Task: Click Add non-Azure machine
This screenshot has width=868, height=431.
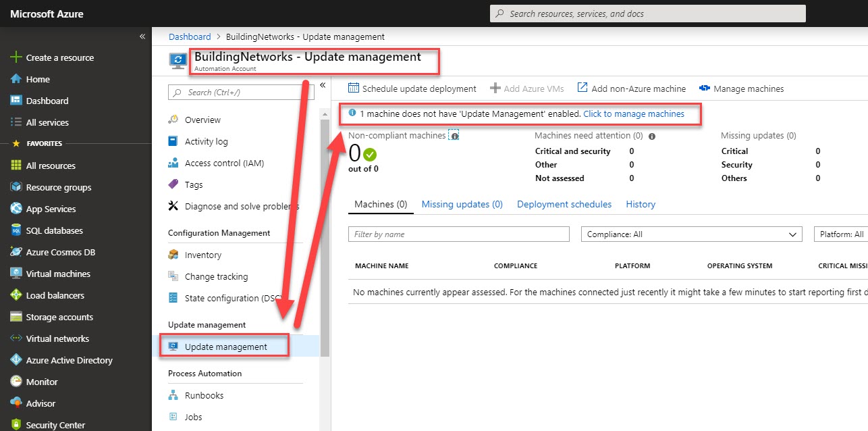Action: coord(631,88)
